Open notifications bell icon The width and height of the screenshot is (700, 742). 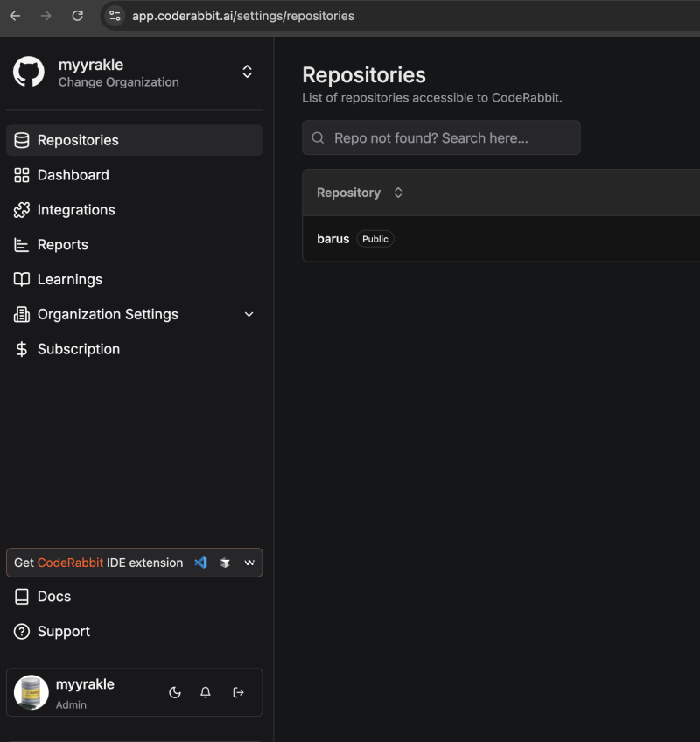(x=206, y=692)
